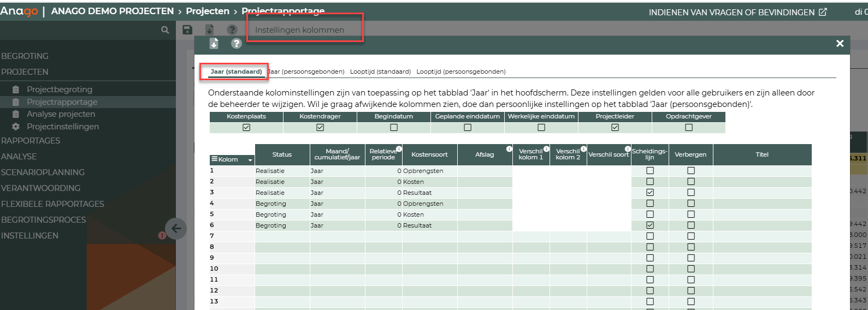Click the clipboard icon beside Projectrapportage
The image size is (868, 310).
tap(16, 102)
